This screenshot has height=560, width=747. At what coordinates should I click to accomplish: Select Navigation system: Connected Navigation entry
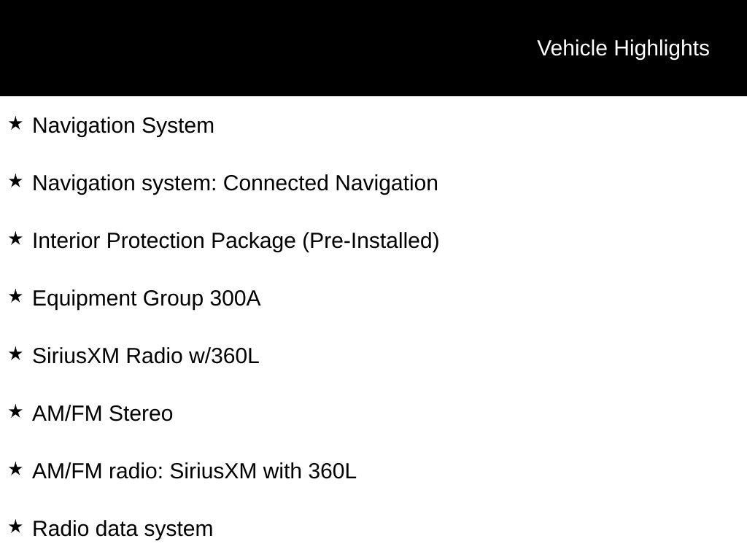point(235,183)
